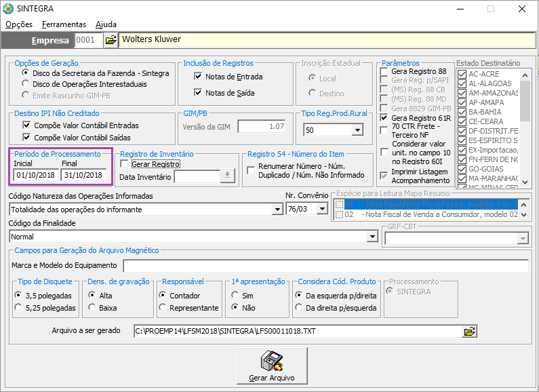Expand the Nr. Convênio dropdown
Viewport: 539px width, 392px height.
tap(322, 209)
